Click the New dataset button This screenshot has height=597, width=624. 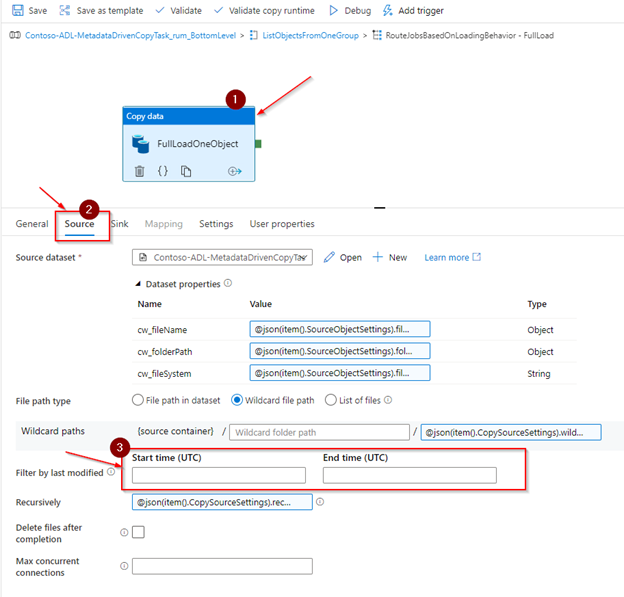click(x=390, y=257)
